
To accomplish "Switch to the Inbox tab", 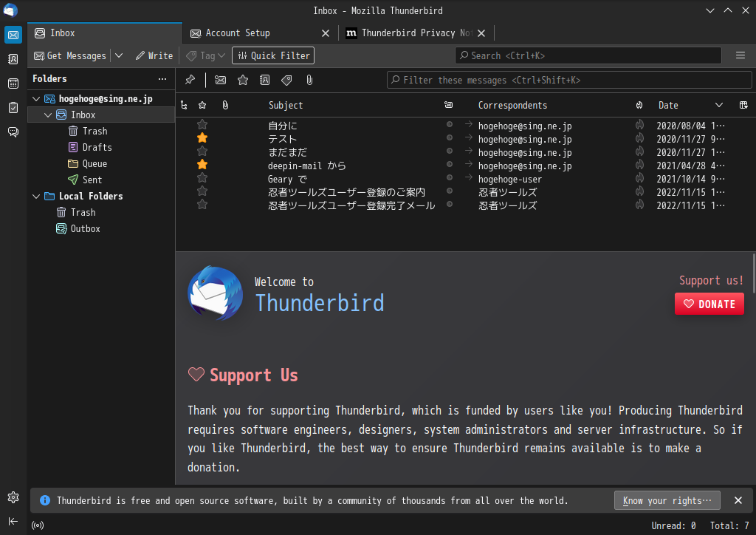I will click(105, 33).
